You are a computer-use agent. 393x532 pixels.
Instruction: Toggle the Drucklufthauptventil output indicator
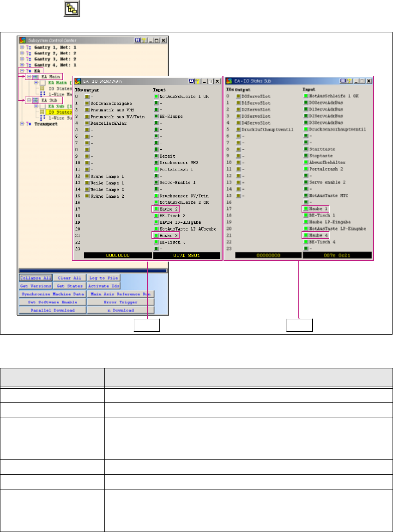coord(238,129)
